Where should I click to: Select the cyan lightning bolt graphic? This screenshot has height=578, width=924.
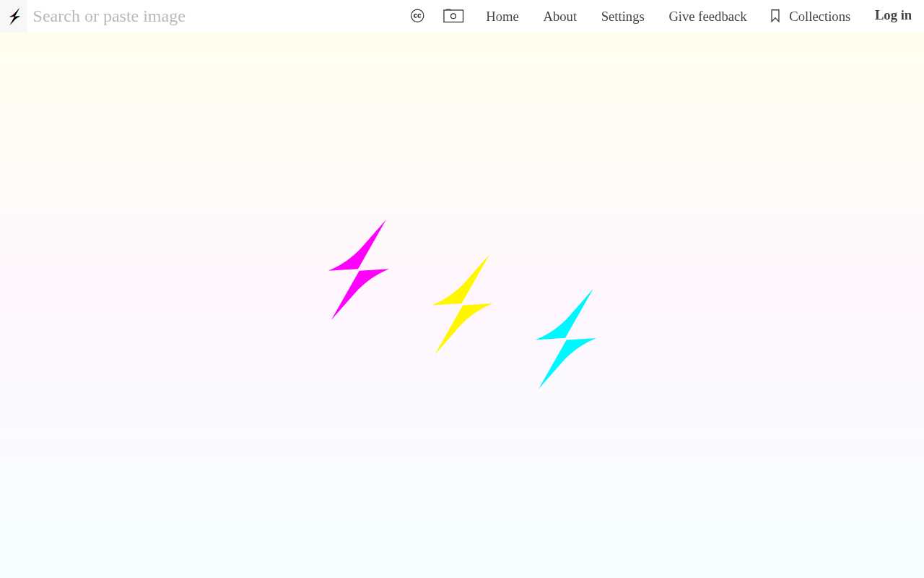pos(566,338)
